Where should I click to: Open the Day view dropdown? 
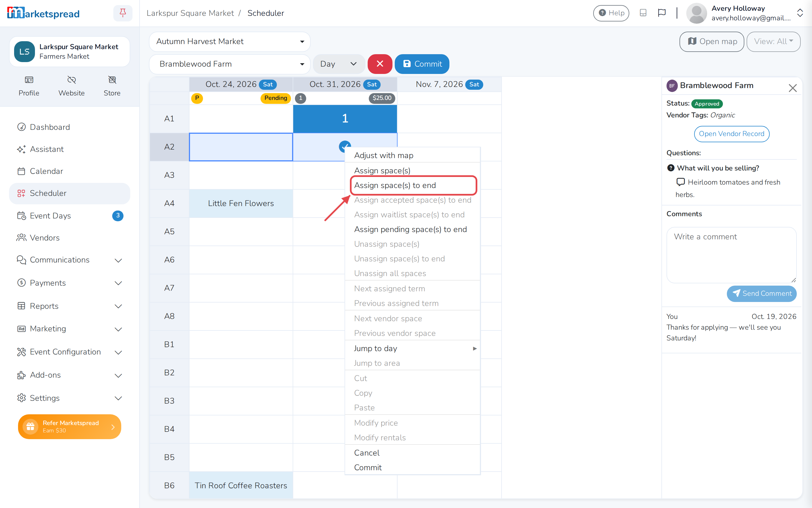[x=339, y=64]
